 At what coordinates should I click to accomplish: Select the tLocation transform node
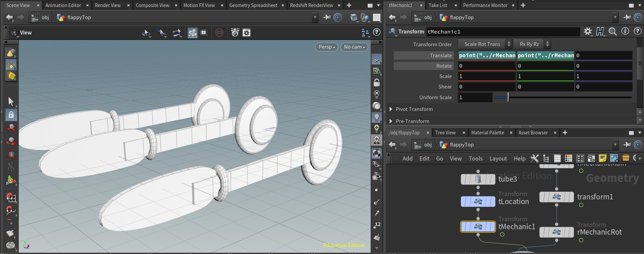pos(478,201)
